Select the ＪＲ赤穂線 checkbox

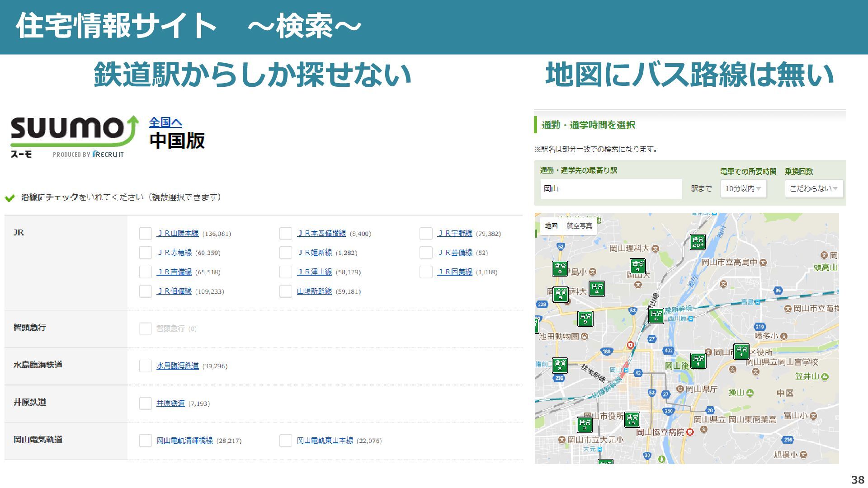(145, 253)
